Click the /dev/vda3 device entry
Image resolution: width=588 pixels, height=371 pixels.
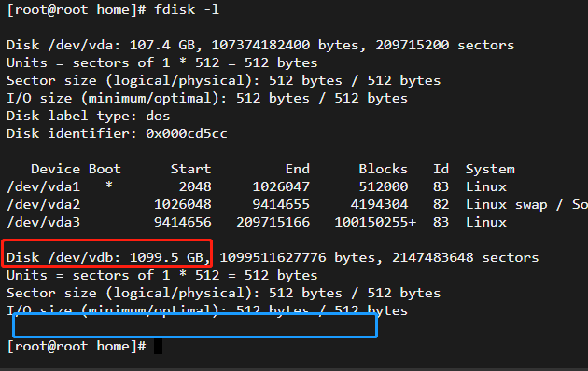coord(44,222)
